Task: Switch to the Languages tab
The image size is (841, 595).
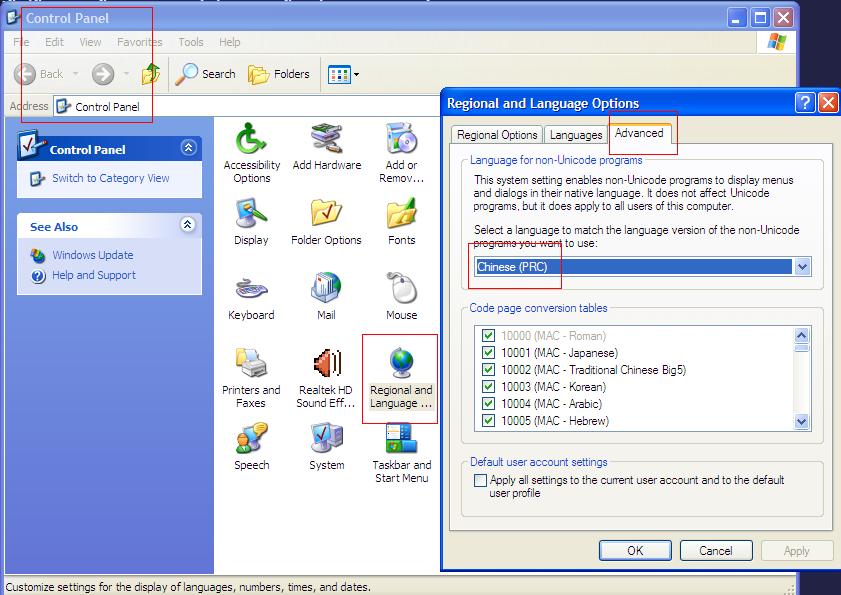Action: (576, 135)
